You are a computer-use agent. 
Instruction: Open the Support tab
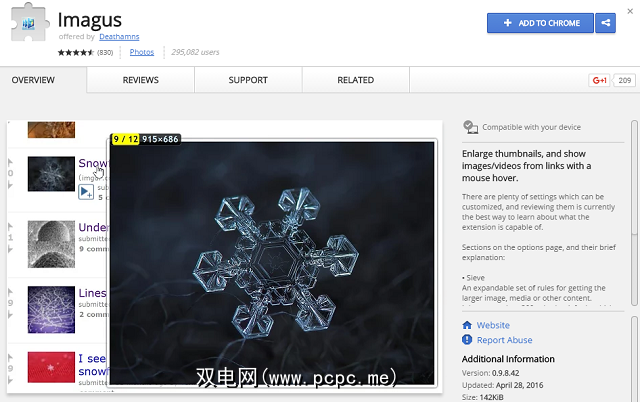248,80
